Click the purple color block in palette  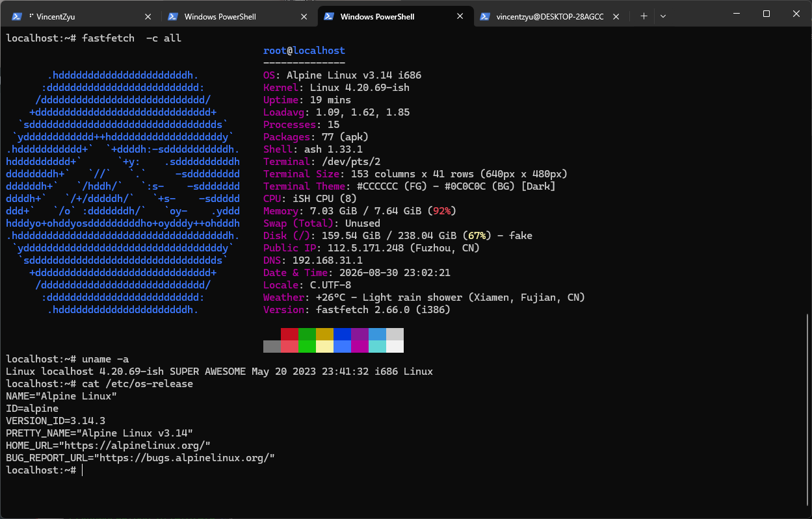click(x=360, y=334)
